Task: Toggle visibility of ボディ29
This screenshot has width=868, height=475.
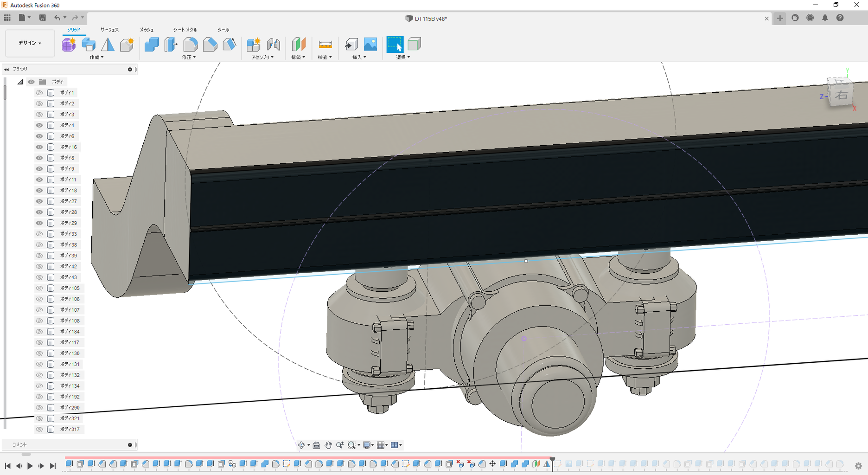Action: point(39,223)
